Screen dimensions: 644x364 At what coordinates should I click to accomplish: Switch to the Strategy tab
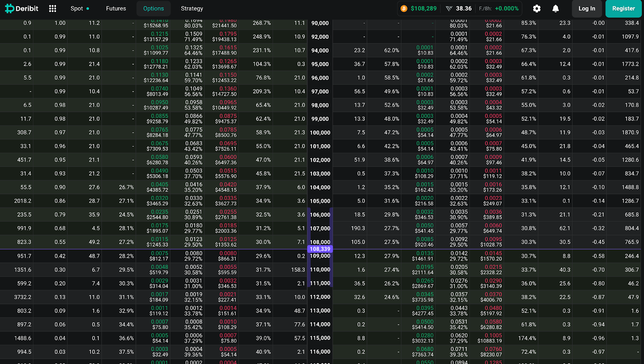pos(192,8)
